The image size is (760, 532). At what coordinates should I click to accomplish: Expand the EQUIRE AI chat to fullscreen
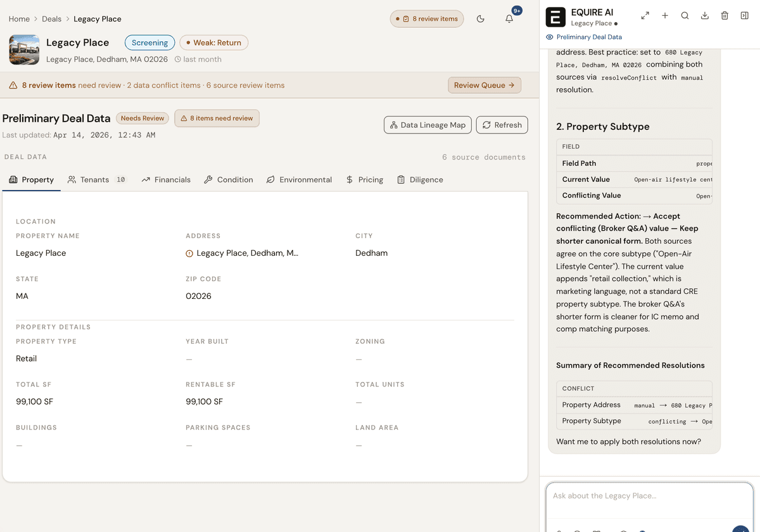645,16
